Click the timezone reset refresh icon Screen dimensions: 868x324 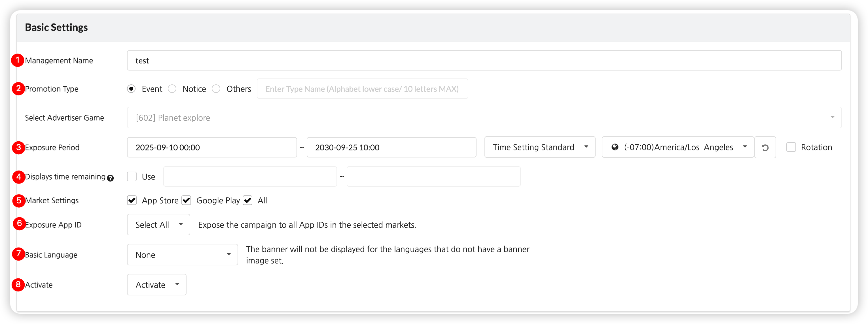(765, 148)
